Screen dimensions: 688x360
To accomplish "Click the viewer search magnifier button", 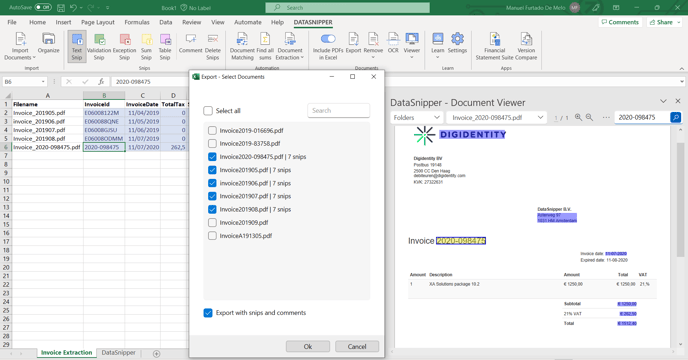I will (x=676, y=117).
